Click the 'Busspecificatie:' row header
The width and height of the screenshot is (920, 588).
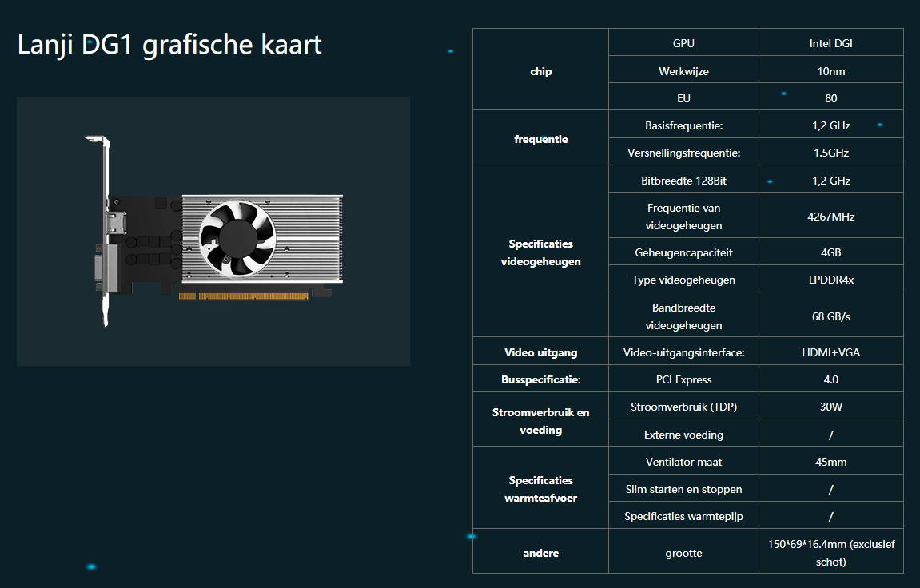click(540, 378)
